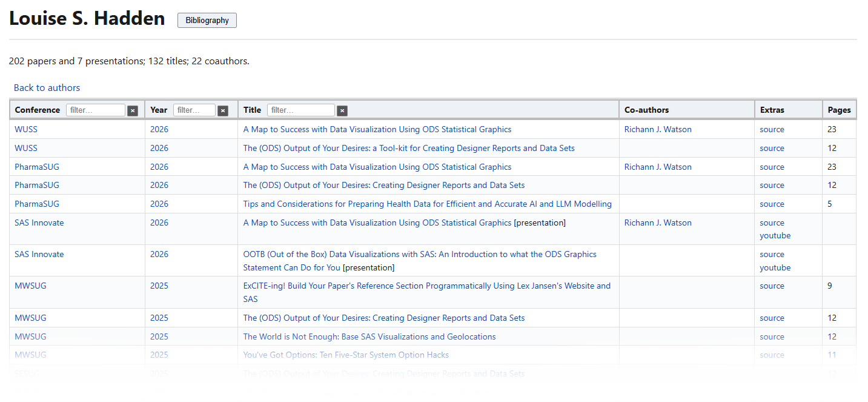Open WUSS conference link in first row

26,129
